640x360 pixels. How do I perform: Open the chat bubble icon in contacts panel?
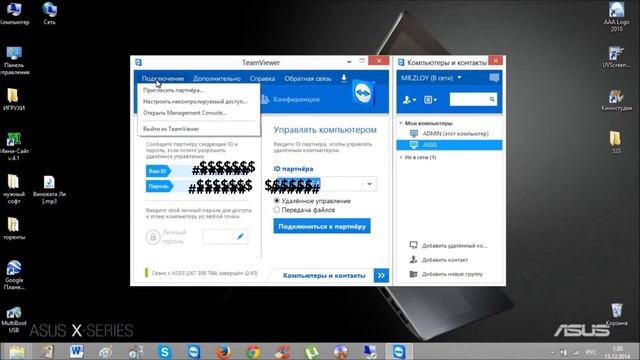494,78
